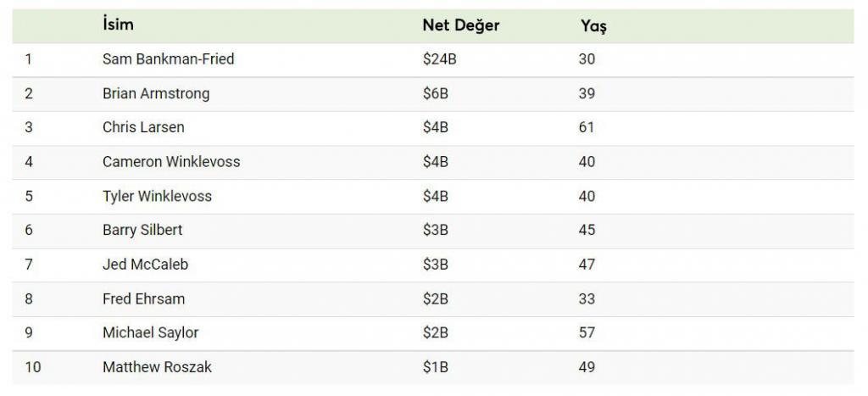Click the $6B net worth cell
Viewport: 868px width, 396px height.
[x=436, y=93]
